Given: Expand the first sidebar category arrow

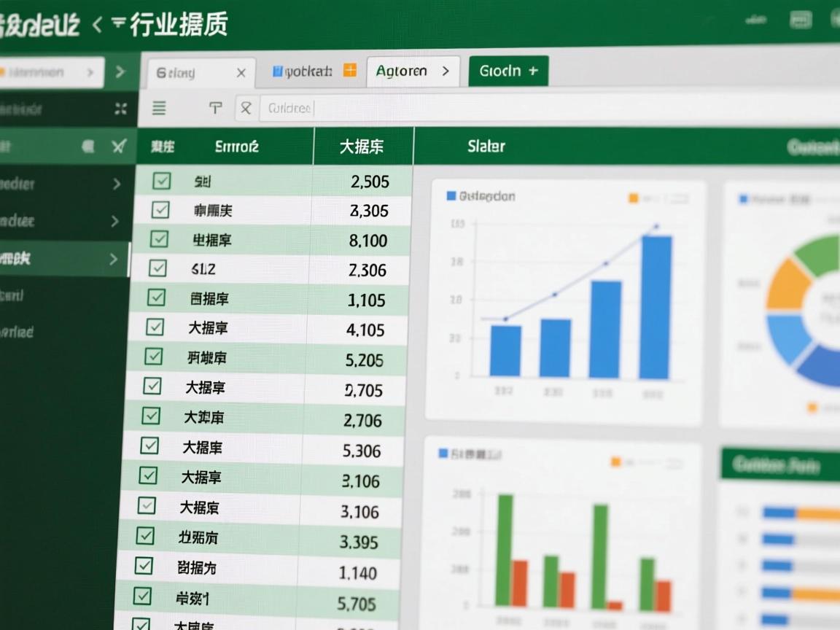Looking at the screenshot, I should pyautogui.click(x=115, y=184).
